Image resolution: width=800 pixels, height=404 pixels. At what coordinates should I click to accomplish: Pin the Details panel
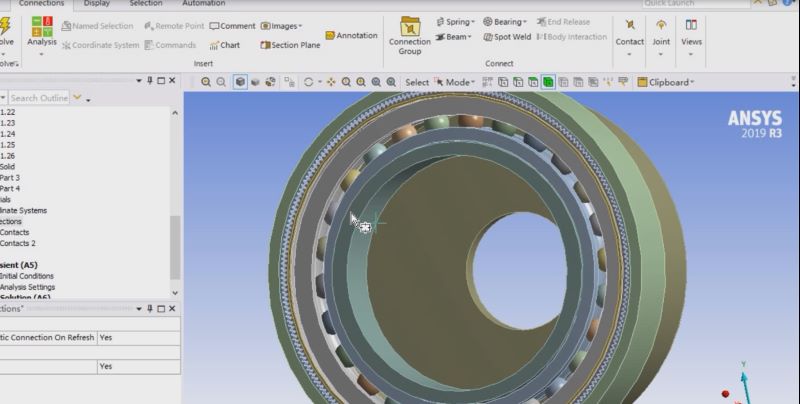click(x=150, y=309)
